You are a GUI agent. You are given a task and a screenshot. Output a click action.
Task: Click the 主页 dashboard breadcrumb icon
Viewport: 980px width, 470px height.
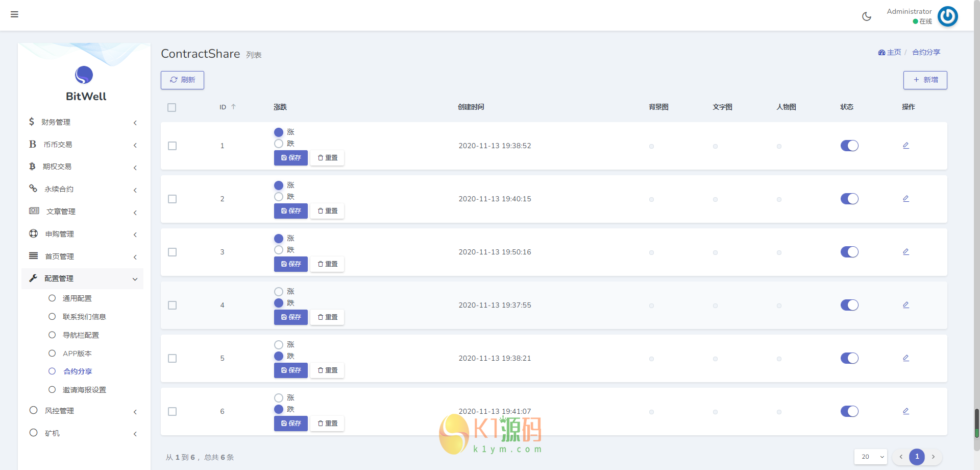[x=881, y=52]
